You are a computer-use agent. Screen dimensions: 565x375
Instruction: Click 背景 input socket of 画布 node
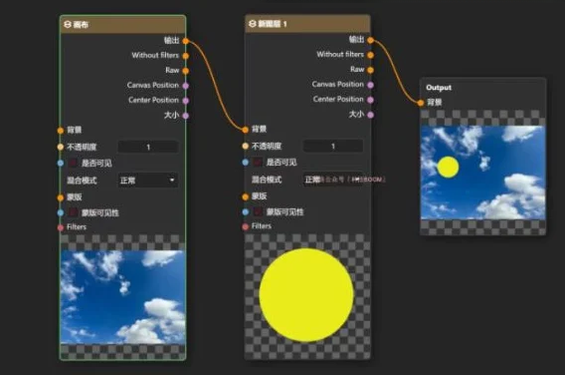tap(61, 130)
